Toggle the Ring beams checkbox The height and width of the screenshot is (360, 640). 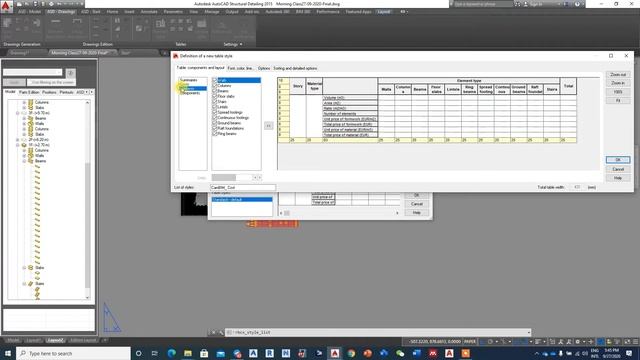pos(215,133)
